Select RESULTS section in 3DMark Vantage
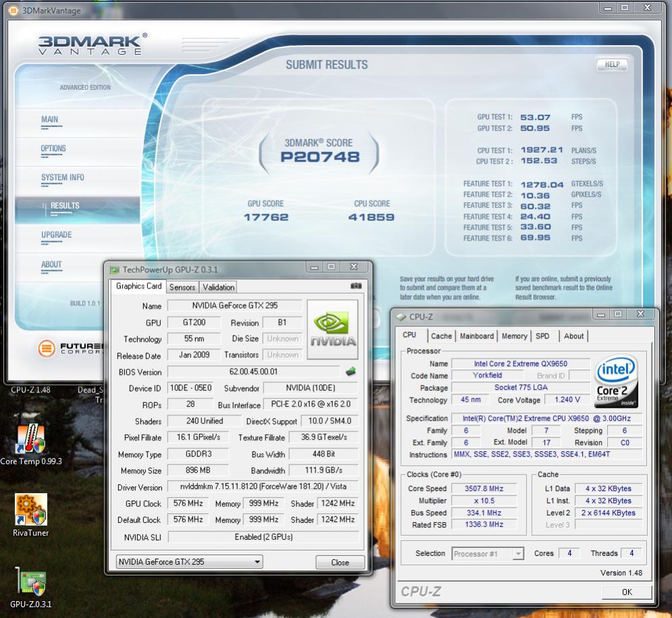Image resolution: width=672 pixels, height=618 pixels. [x=77, y=210]
